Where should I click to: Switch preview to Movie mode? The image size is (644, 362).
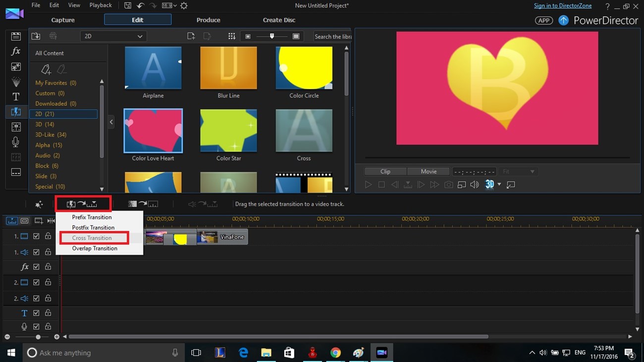429,171
